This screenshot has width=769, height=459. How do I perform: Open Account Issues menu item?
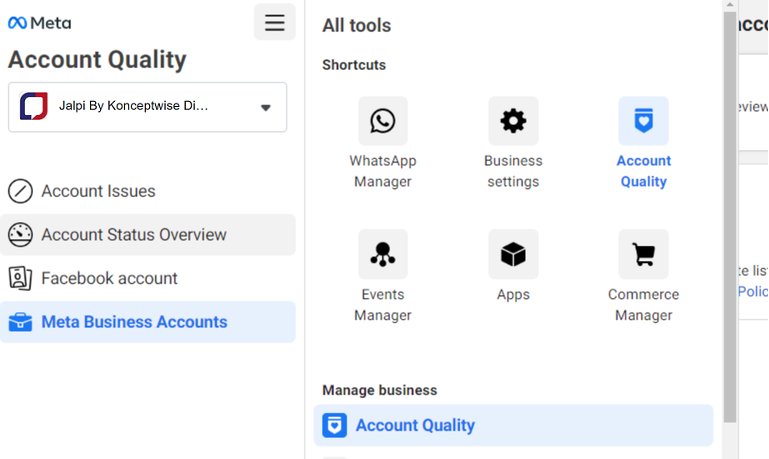click(x=148, y=191)
